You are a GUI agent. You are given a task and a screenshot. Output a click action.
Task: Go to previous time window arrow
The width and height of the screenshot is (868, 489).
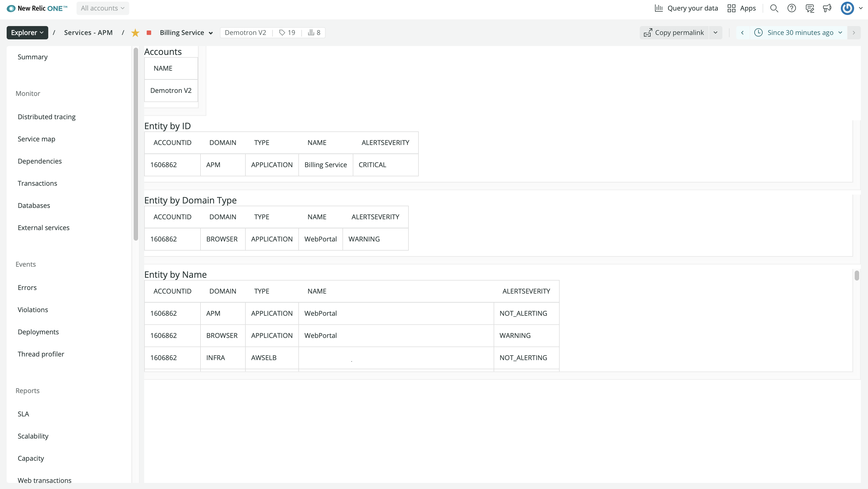(742, 33)
